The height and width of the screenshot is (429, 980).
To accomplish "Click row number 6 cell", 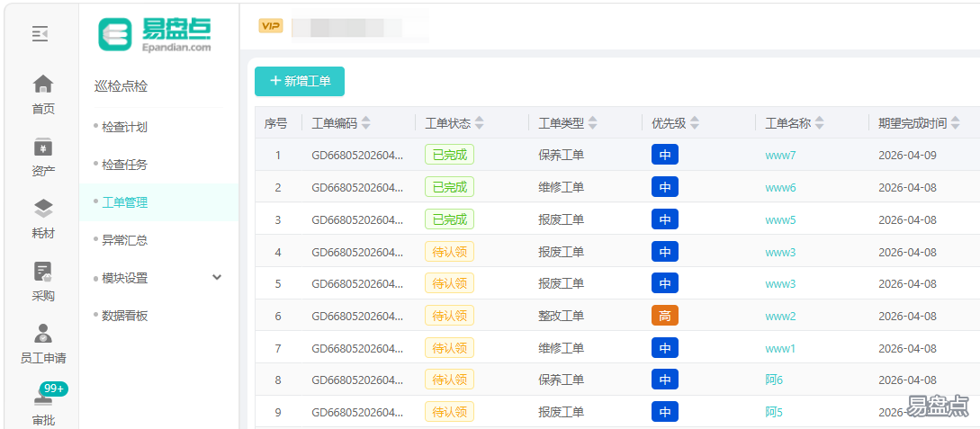I will pos(278,316).
